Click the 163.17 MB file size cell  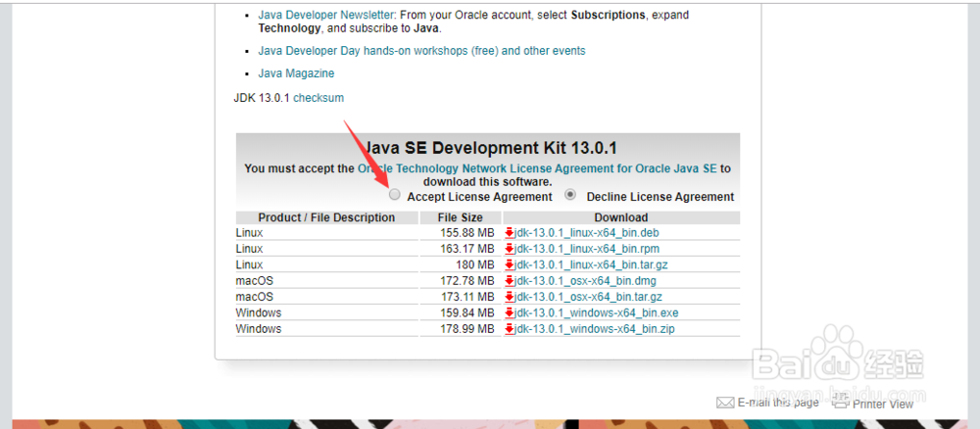click(460, 249)
